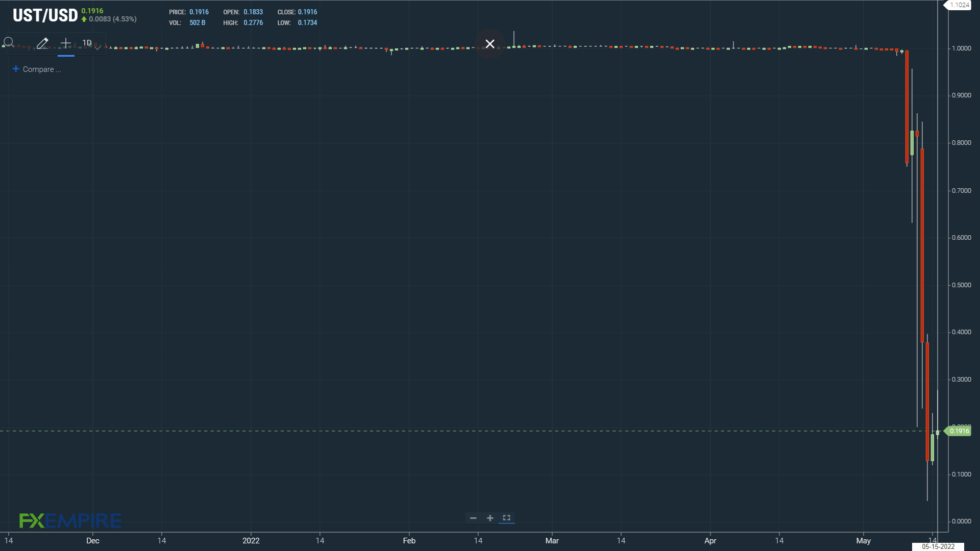Open the 1D timeframe dropdown

(92, 44)
